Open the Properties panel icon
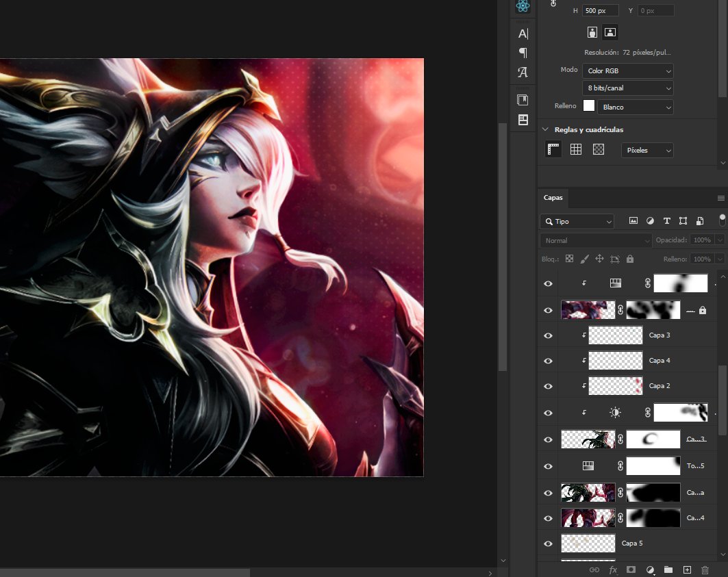Image resolution: width=728 pixels, height=577 pixels. pyautogui.click(x=523, y=120)
